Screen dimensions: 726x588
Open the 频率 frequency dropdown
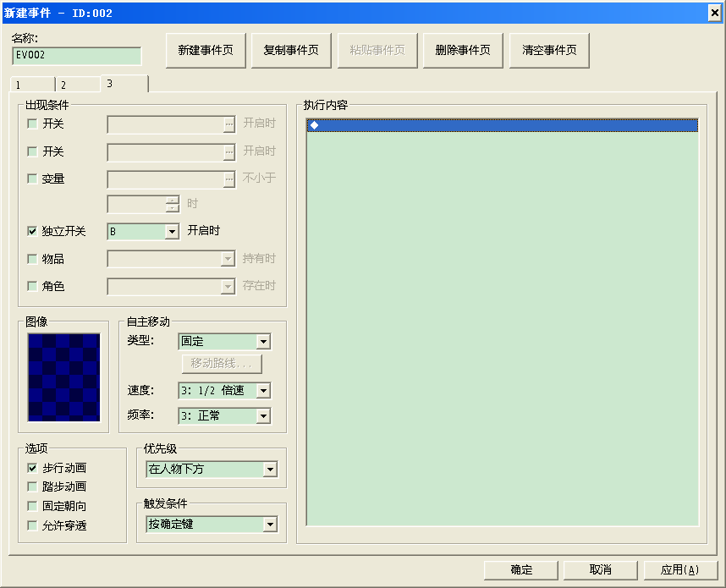pos(263,415)
